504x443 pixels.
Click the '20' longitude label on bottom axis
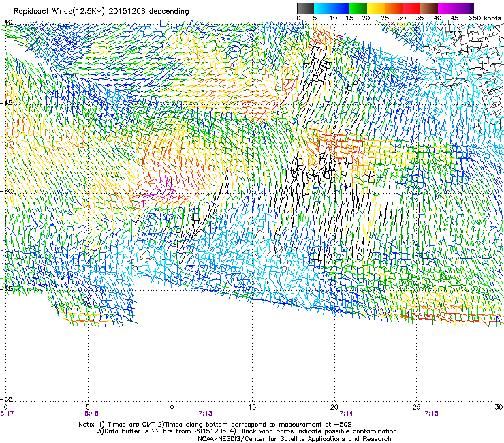coord(334,407)
